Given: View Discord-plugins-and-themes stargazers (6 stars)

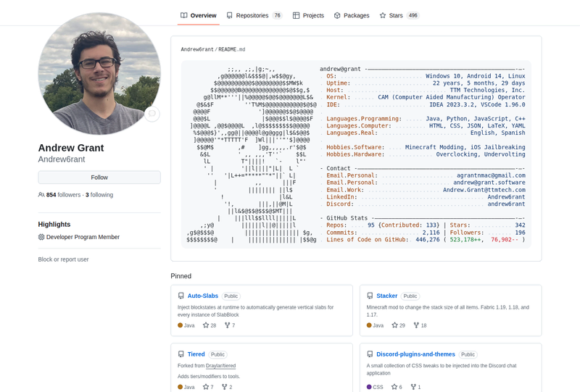Looking at the screenshot, I should (397, 387).
